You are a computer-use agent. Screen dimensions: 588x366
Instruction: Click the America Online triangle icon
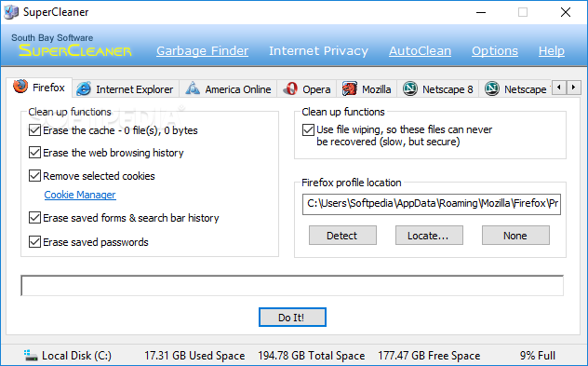pyautogui.click(x=193, y=88)
